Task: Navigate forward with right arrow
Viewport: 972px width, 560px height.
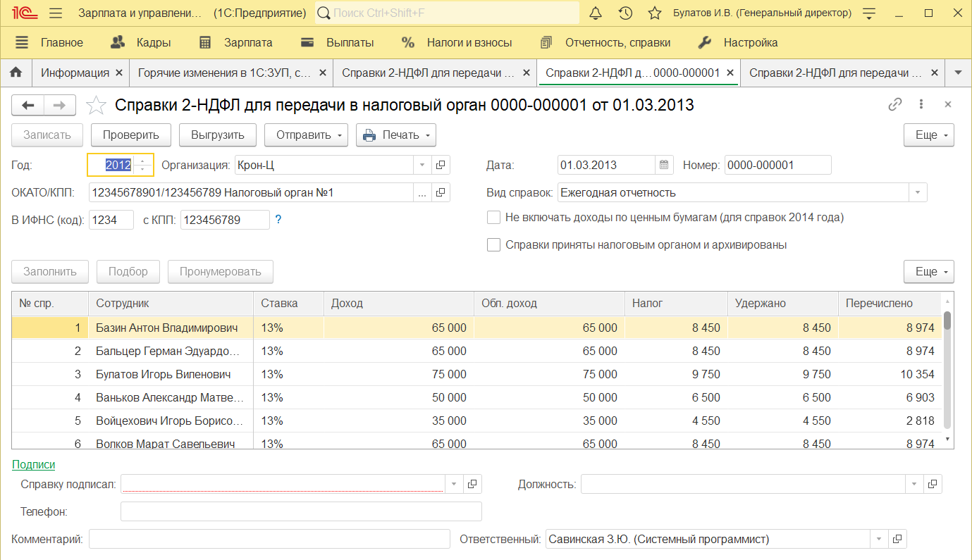Action: (60, 105)
